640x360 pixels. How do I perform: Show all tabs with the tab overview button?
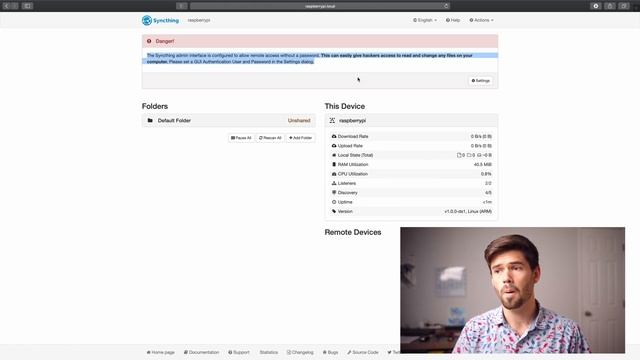point(624,6)
